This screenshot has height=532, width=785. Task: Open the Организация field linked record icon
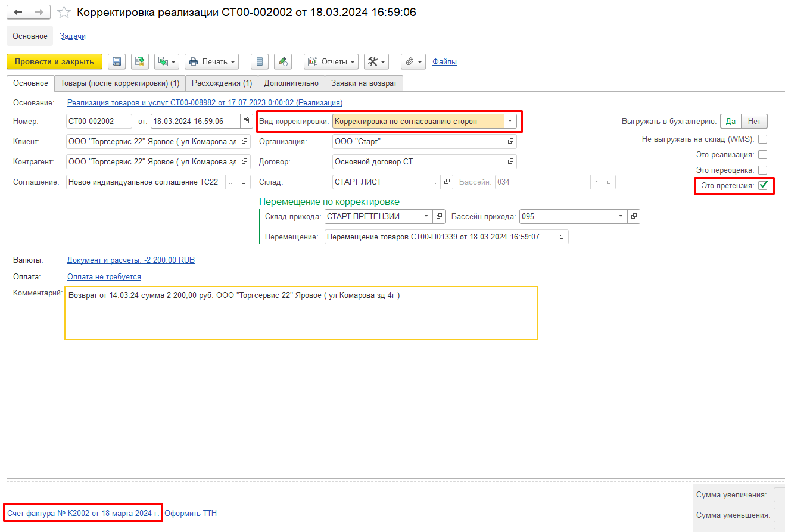pyautogui.click(x=510, y=142)
